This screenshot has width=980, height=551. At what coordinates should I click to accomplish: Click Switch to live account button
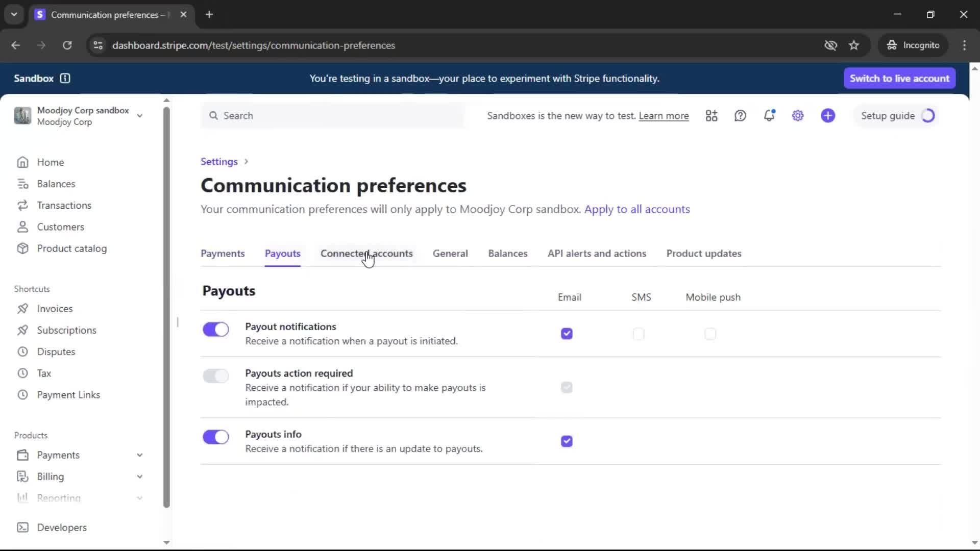pos(899,78)
